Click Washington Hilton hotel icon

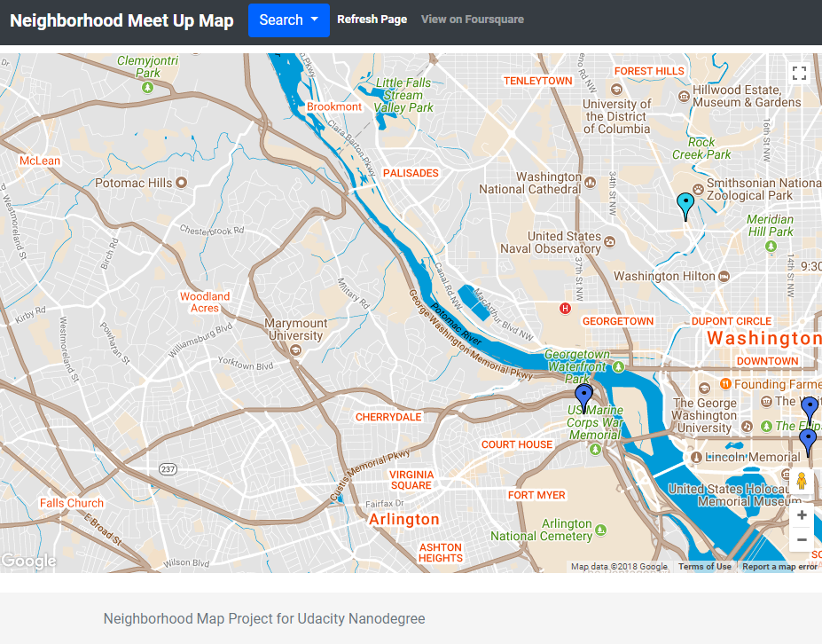(724, 277)
